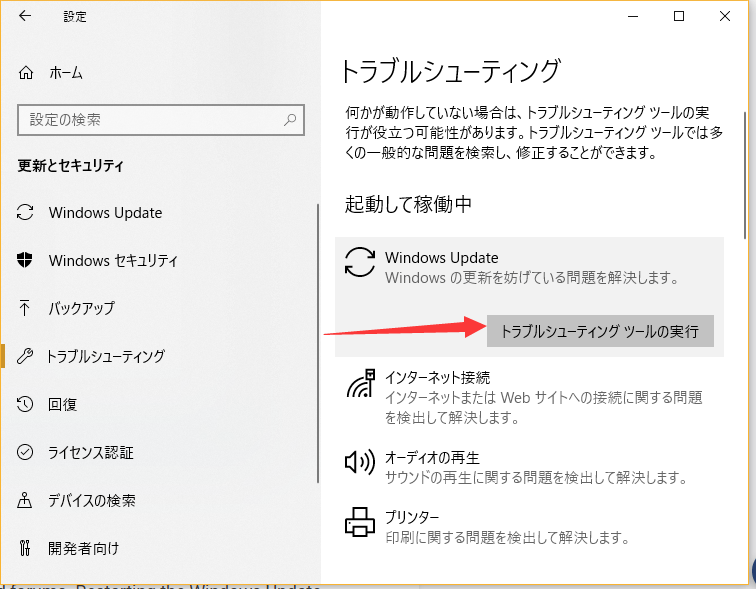This screenshot has width=756, height=589.
Task: Click the checkmark circle icon for ライセンス認証
Action: pos(25,452)
